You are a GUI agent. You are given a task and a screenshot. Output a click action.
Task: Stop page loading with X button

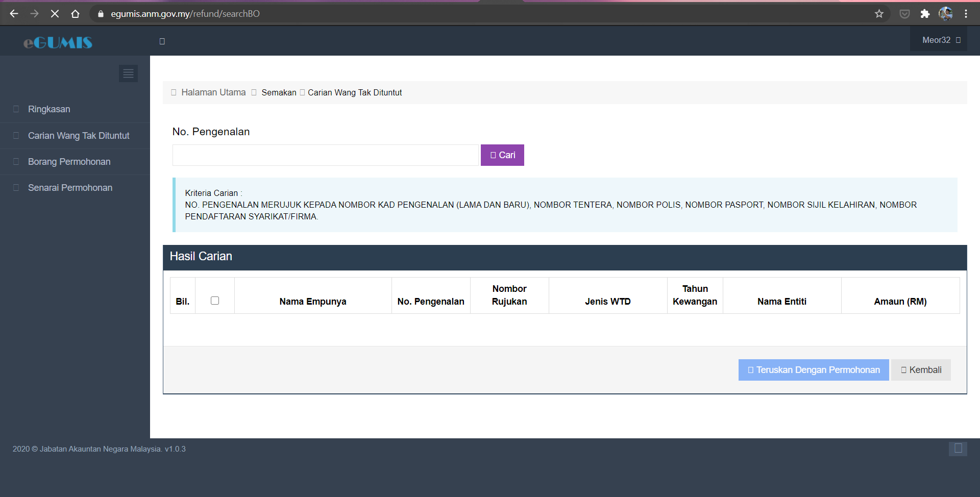click(55, 14)
